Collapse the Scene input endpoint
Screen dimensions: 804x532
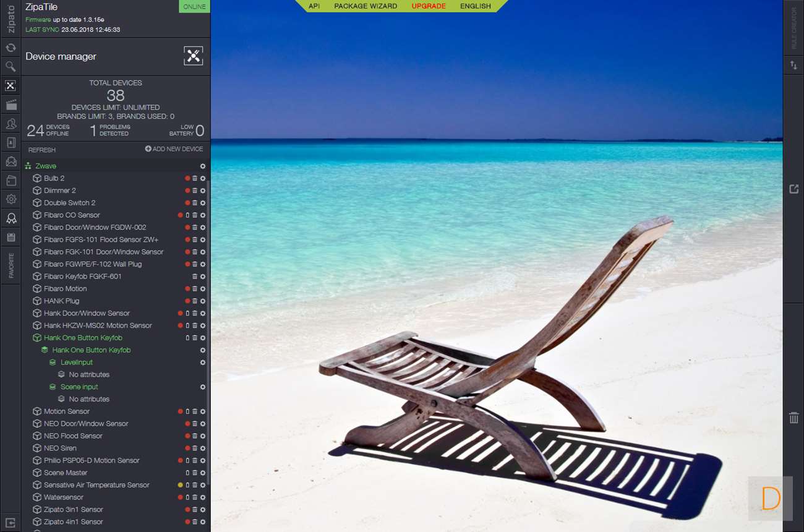(x=53, y=387)
